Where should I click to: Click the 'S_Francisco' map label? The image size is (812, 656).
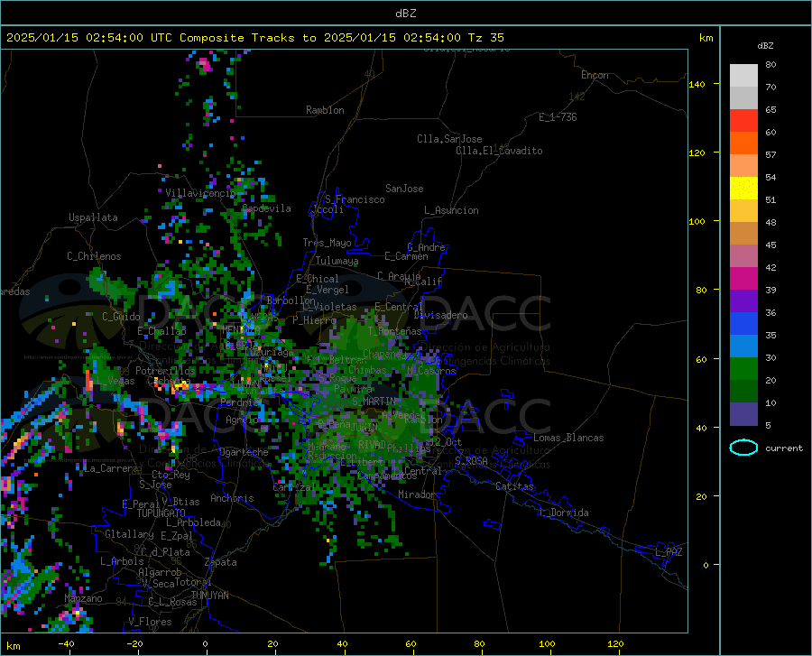click(355, 199)
